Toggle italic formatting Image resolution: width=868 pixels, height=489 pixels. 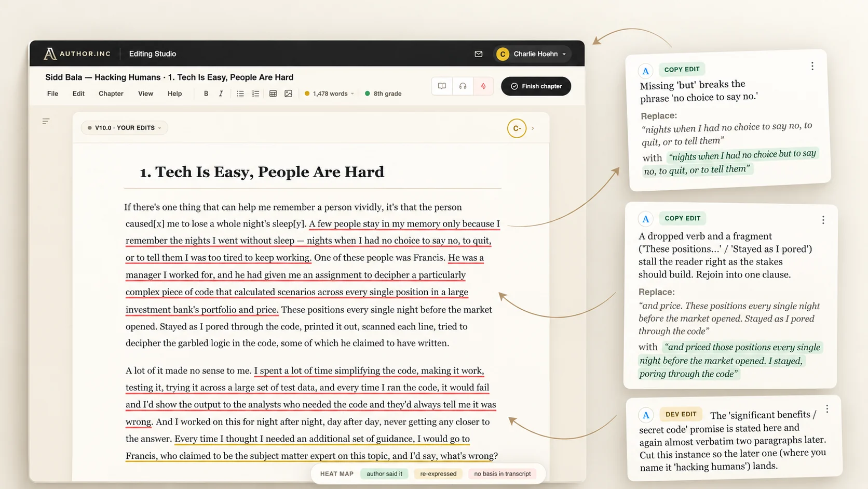(x=221, y=94)
